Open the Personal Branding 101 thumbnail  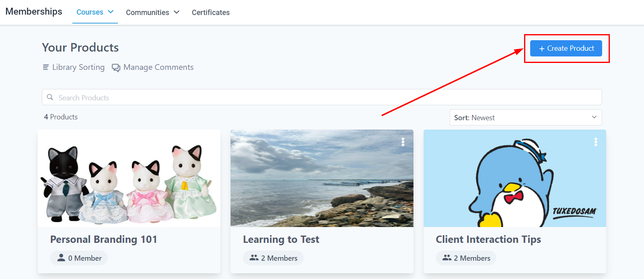[x=129, y=179]
